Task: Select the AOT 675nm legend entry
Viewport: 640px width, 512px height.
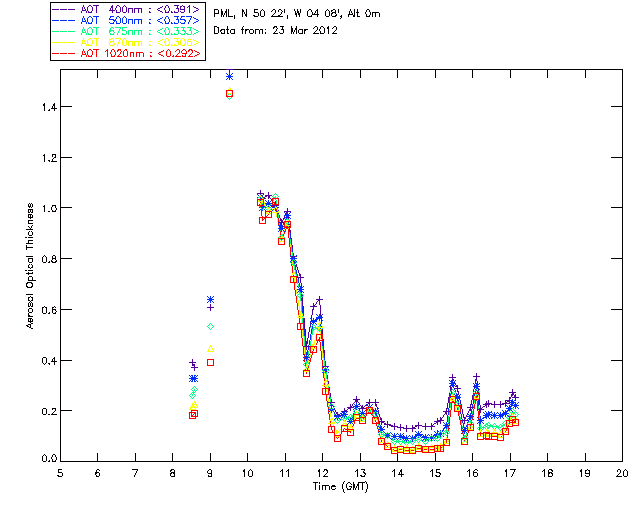Action: pyautogui.click(x=127, y=31)
